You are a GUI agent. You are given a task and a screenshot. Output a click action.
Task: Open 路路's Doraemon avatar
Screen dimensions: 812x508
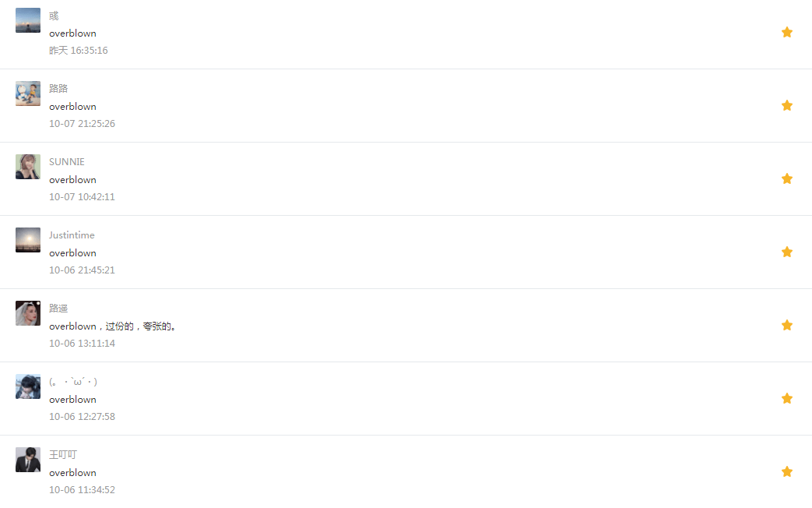pos(28,93)
